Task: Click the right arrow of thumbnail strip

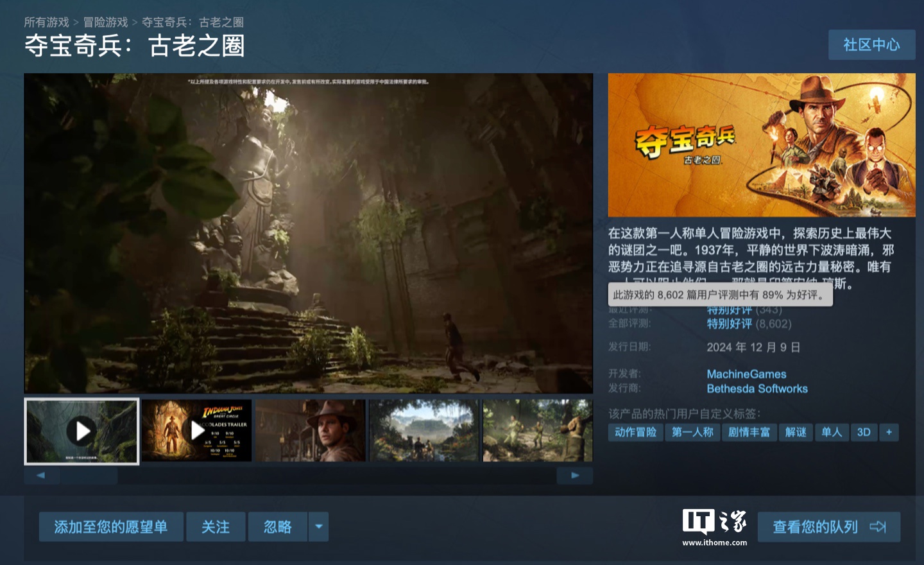Action: (x=575, y=476)
